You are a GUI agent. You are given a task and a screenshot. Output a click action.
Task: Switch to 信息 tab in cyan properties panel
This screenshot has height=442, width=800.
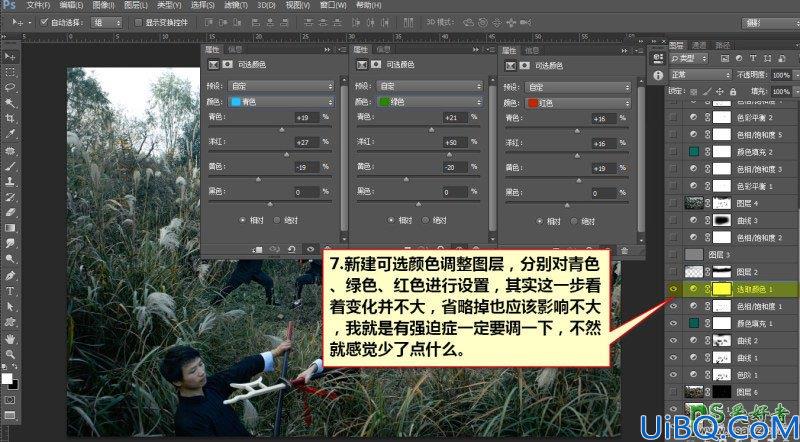click(235, 49)
